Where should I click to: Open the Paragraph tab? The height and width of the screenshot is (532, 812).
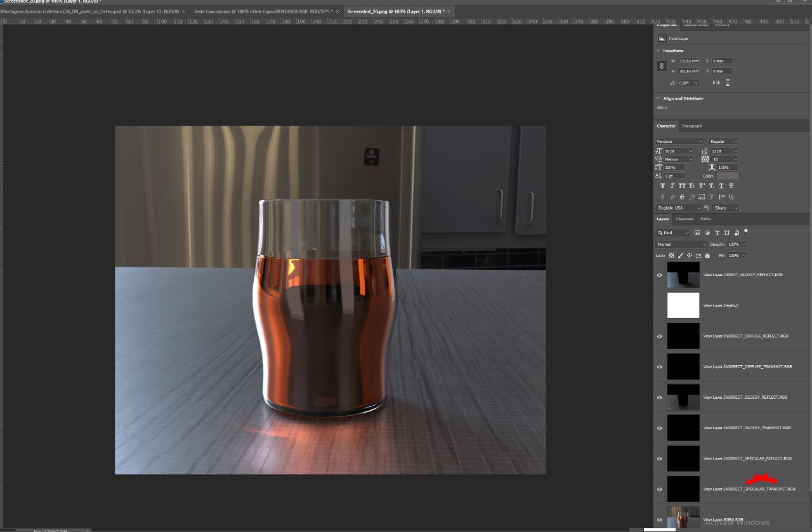tap(691, 126)
